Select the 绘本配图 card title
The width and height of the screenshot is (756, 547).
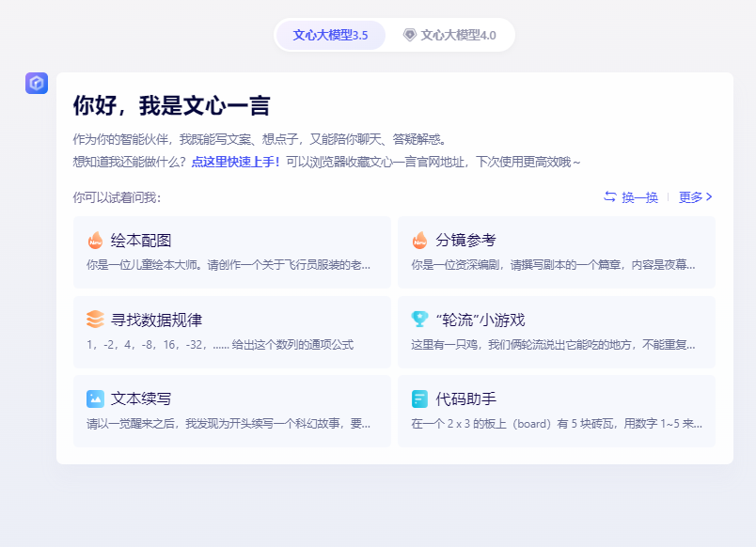point(141,240)
